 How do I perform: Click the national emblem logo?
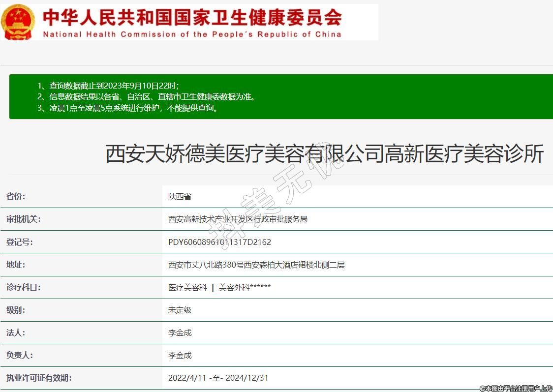click(x=18, y=22)
